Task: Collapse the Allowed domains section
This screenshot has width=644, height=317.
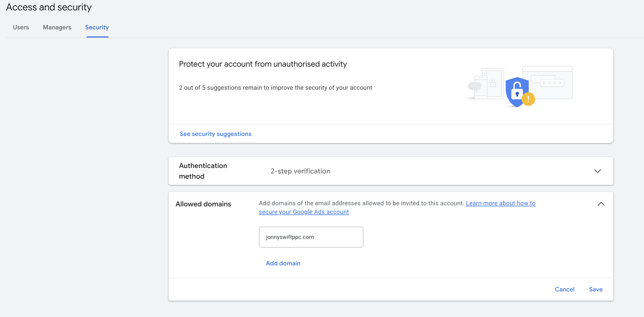Action: click(x=601, y=204)
